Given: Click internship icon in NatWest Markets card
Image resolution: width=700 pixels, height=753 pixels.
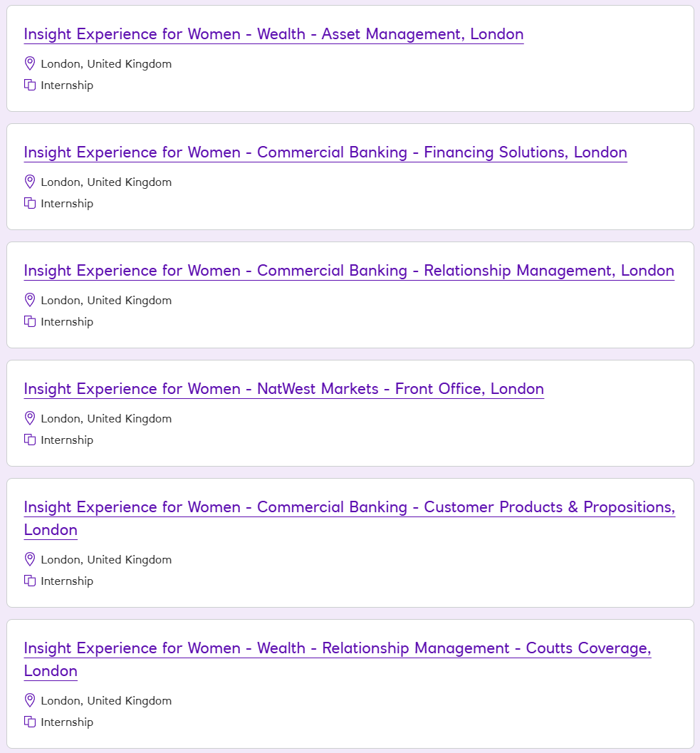Looking at the screenshot, I should coord(30,440).
